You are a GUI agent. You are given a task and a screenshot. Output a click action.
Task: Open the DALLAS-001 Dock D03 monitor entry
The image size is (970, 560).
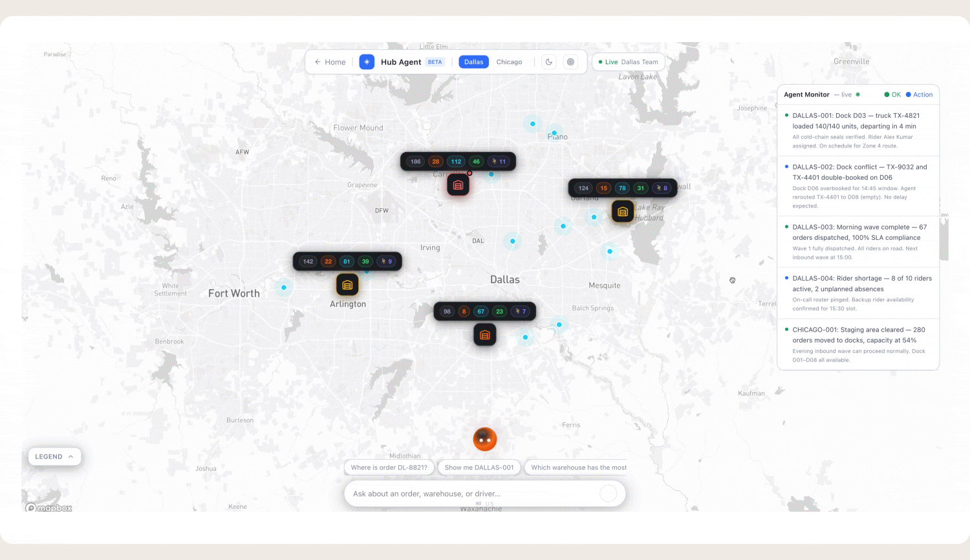click(858, 131)
